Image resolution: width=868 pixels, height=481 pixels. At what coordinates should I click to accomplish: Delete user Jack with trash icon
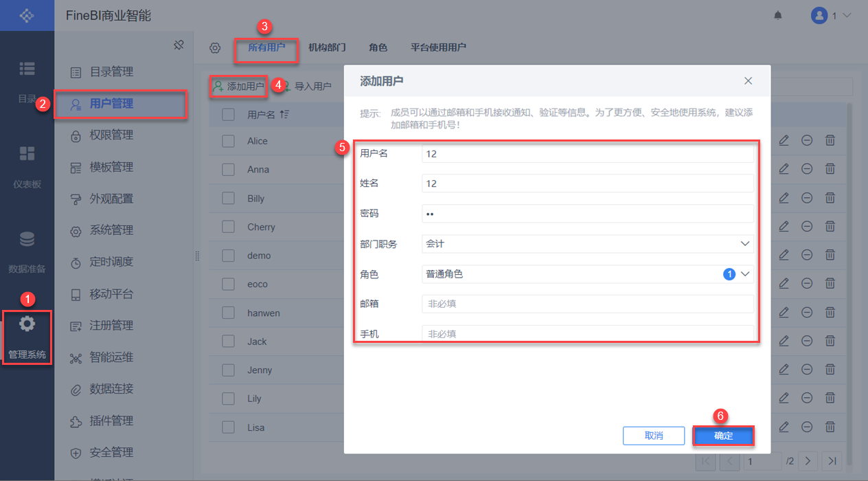(830, 341)
